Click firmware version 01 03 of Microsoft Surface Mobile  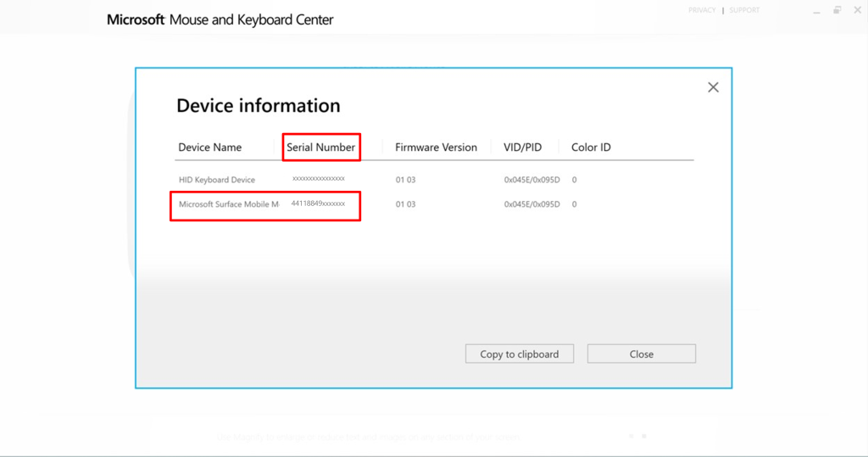405,203
